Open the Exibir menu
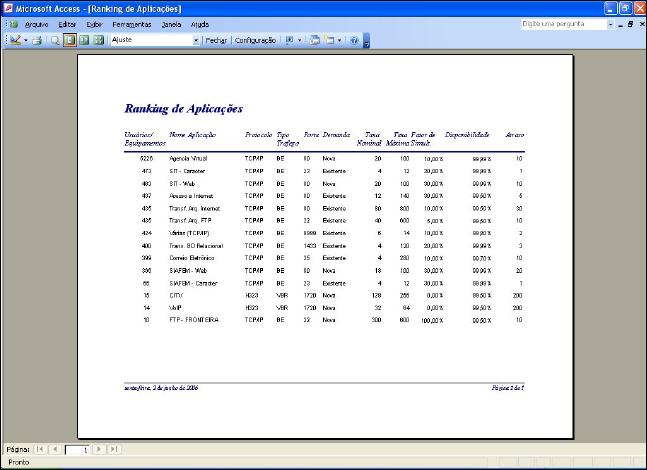The height and width of the screenshot is (470, 647). click(94, 25)
